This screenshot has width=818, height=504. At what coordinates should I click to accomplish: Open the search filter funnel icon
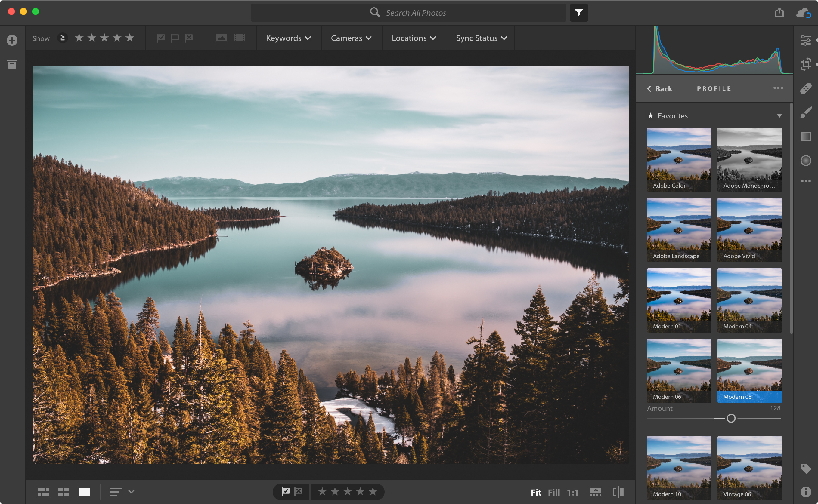579,12
